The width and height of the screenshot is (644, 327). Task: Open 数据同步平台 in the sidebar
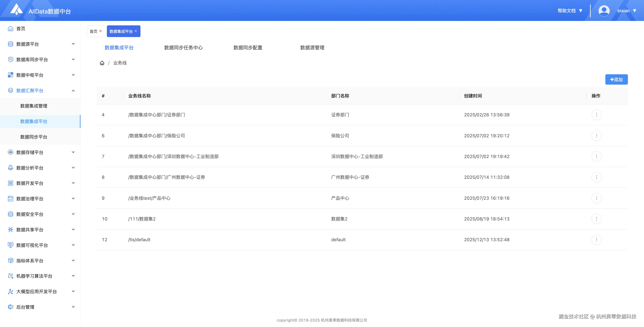34,137
